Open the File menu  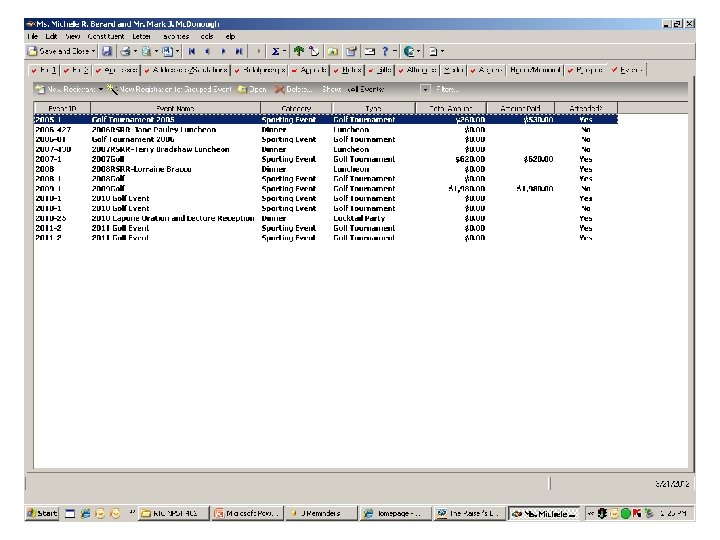33,36
